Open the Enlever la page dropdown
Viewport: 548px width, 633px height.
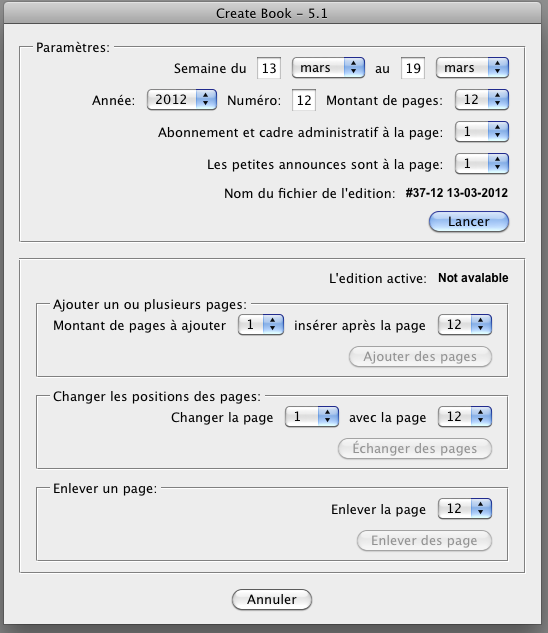pos(465,509)
